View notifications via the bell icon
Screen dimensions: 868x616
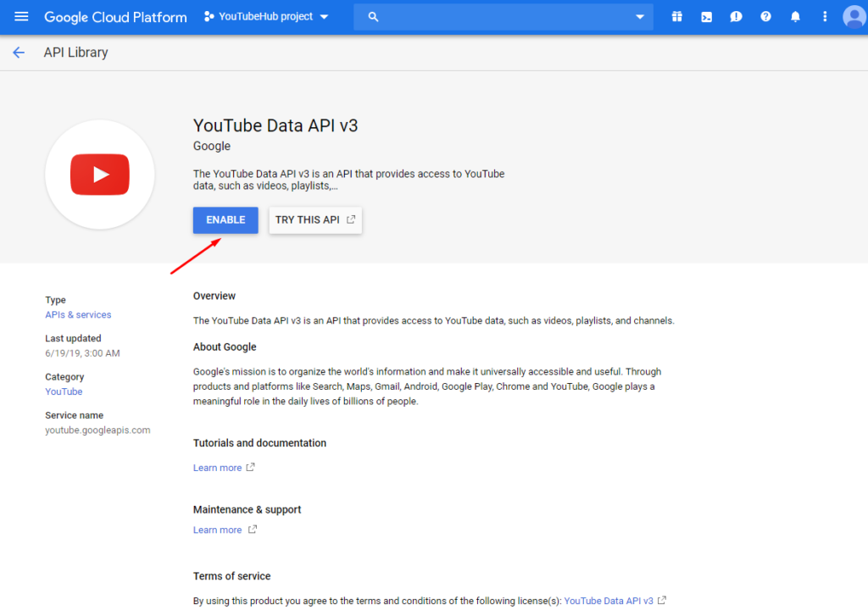[795, 16]
